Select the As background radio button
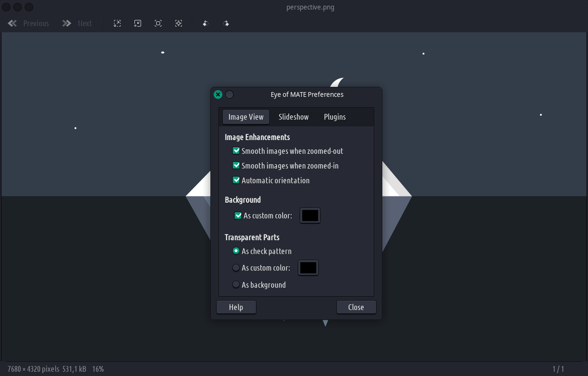 coord(236,285)
